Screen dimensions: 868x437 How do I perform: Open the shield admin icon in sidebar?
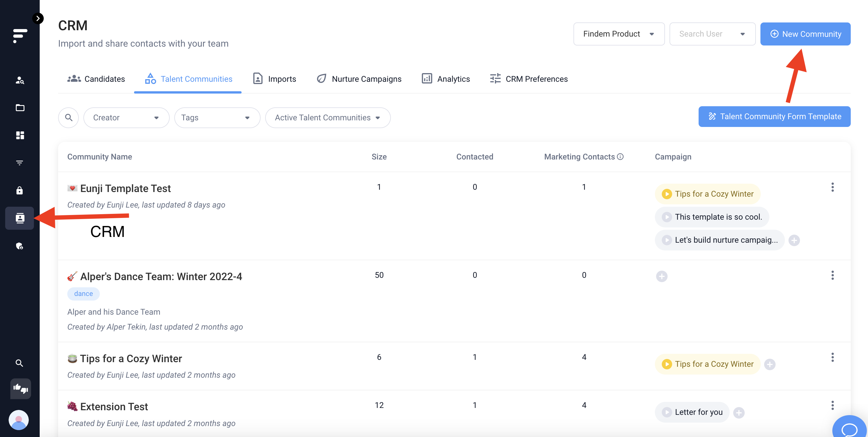pos(20,246)
